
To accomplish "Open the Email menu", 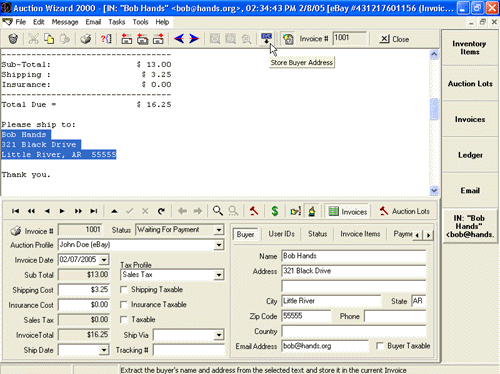I will 93,22.
